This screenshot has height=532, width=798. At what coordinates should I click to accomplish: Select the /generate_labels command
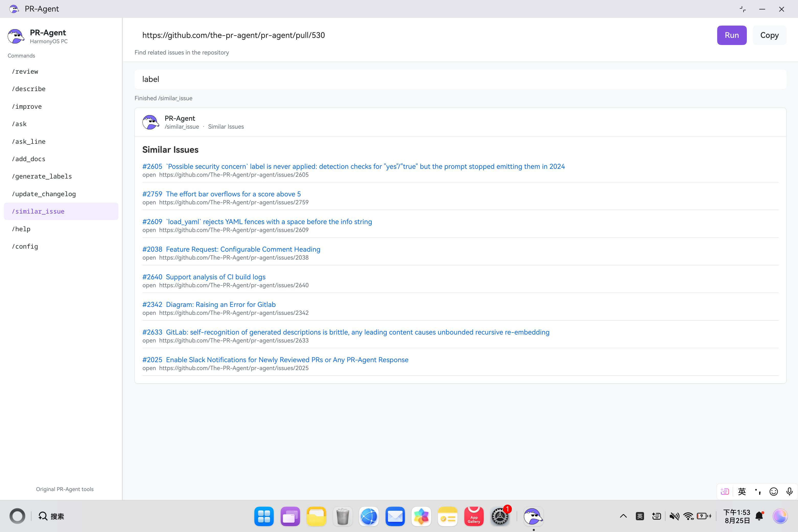[x=61, y=176]
